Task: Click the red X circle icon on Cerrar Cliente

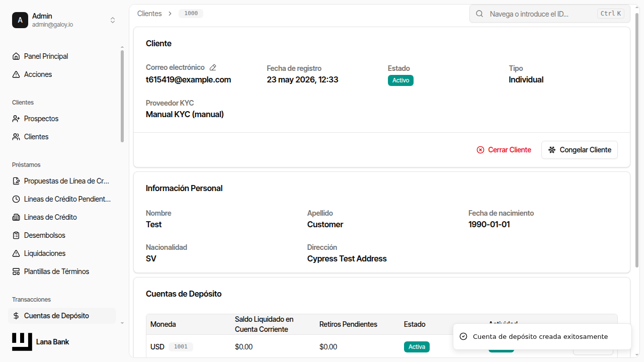Action: 480,150
